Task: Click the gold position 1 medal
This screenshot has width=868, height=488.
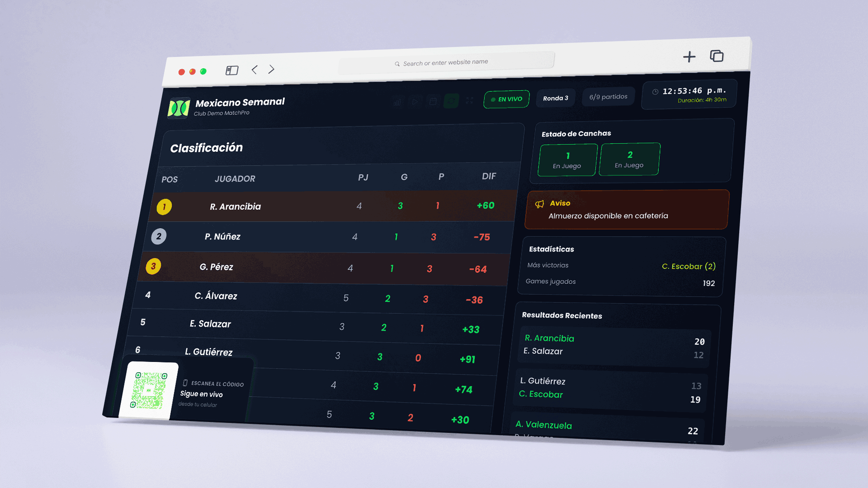Action: click(x=164, y=207)
